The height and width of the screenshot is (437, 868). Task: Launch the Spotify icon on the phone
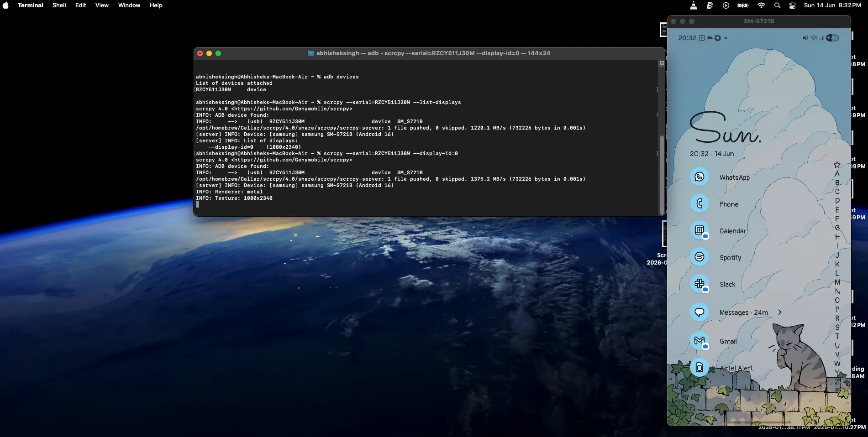click(x=700, y=257)
